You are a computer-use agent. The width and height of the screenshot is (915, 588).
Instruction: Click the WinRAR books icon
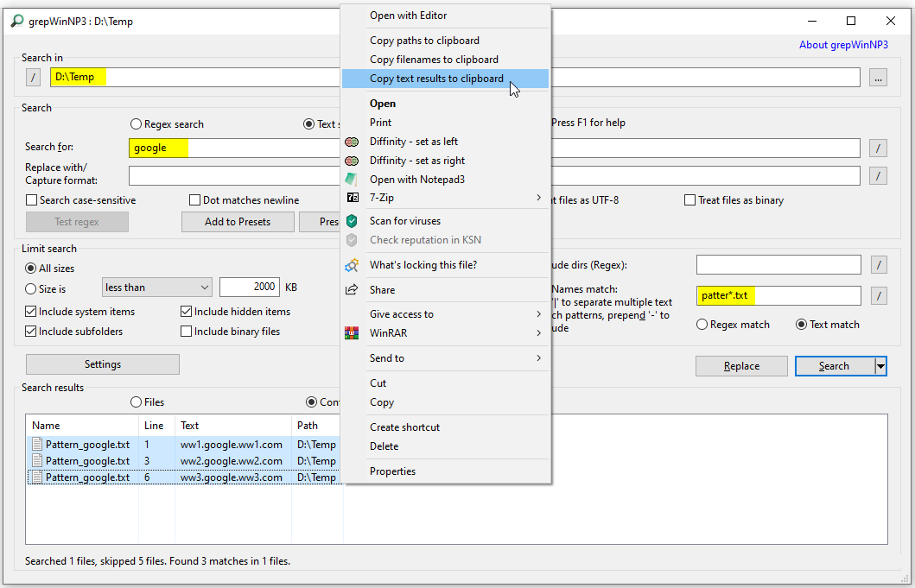[352, 333]
